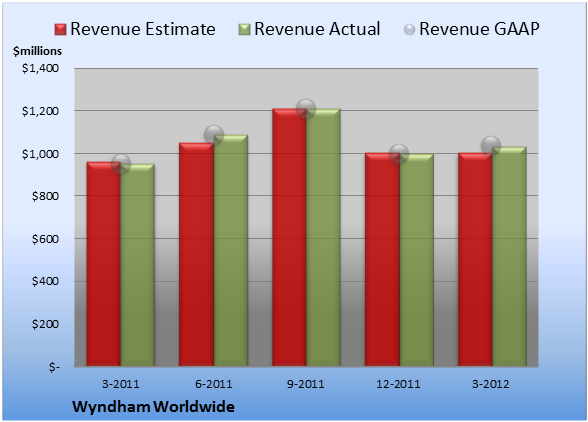Click the red Revenue Estimate legend swatch
588x422 pixels.
pos(60,30)
